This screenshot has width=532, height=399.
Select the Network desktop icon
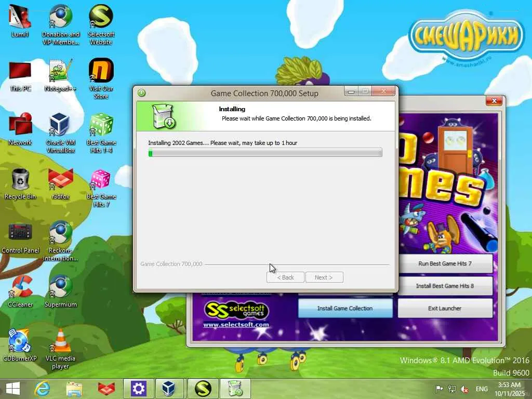coord(20,129)
